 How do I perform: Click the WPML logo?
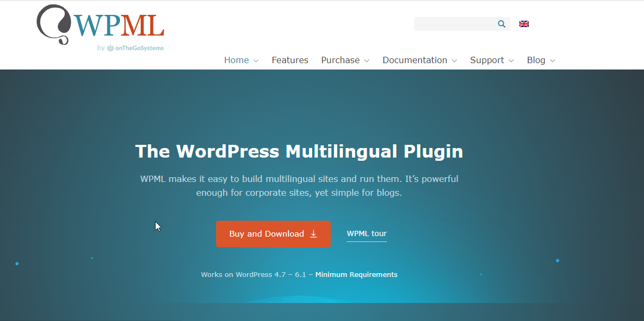click(x=100, y=24)
